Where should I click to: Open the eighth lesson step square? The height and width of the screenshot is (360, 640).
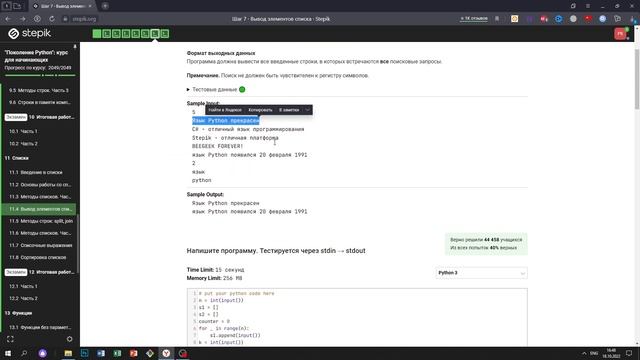coord(164,34)
